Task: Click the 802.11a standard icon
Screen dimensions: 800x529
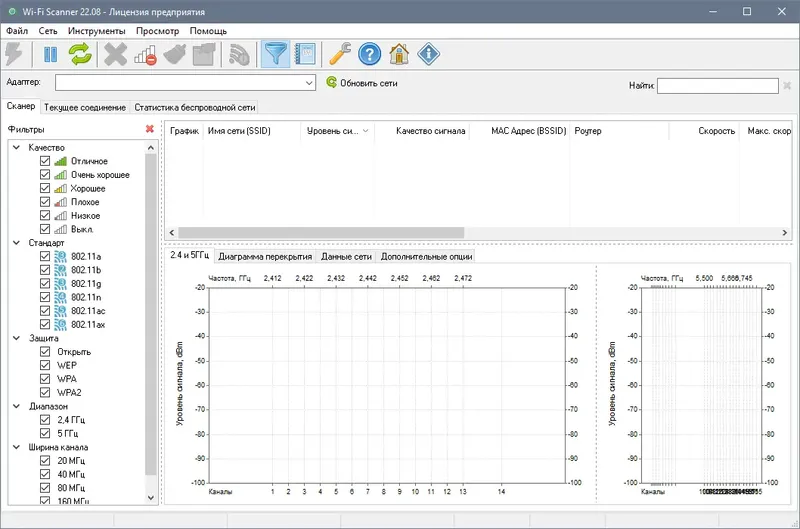Action: click(60, 256)
